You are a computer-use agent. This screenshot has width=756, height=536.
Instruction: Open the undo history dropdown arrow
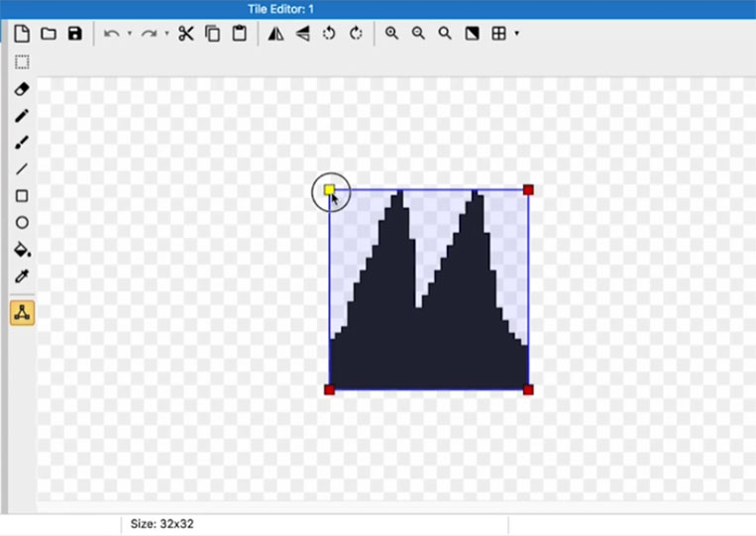pos(130,34)
